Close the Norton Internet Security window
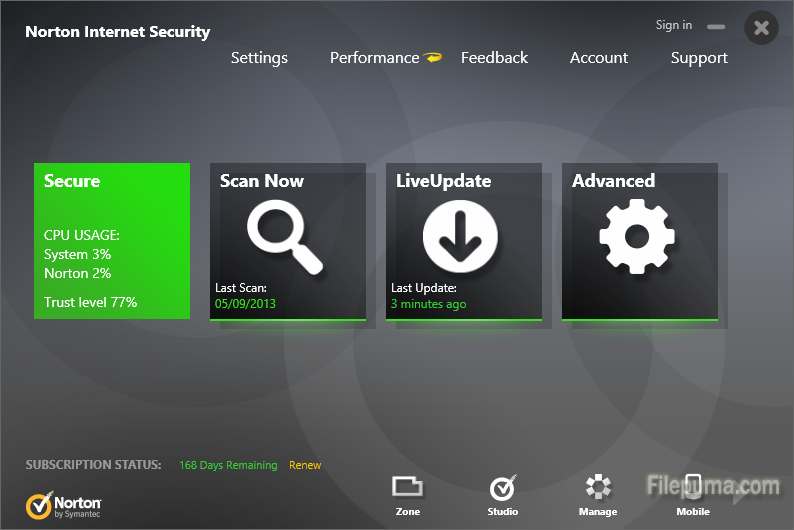This screenshot has height=530, width=794. 761,28
